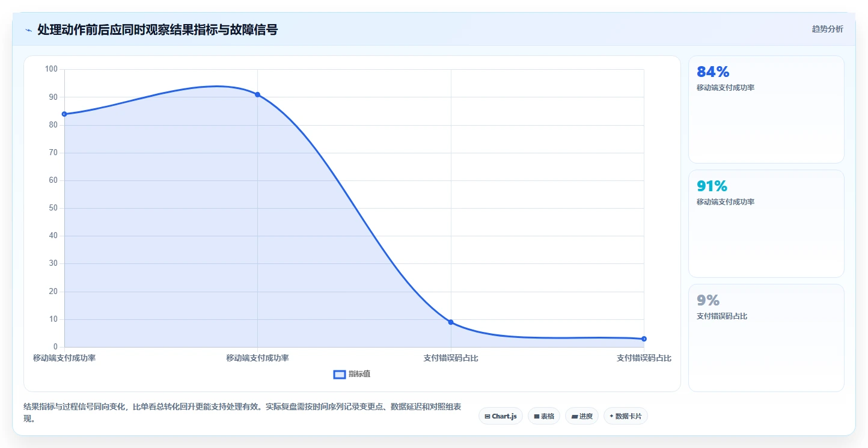Click the y-axis label 0
Image resolution: width=868 pixels, height=448 pixels.
click(x=55, y=347)
